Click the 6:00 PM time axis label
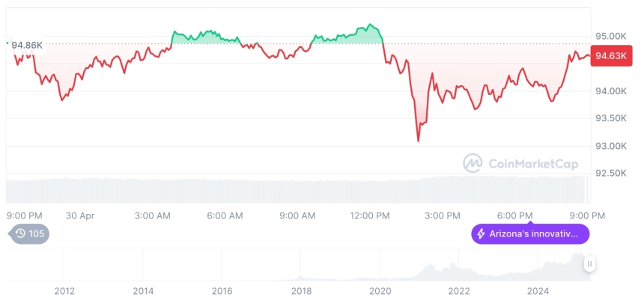This screenshot has height=300, width=644. coord(515,215)
